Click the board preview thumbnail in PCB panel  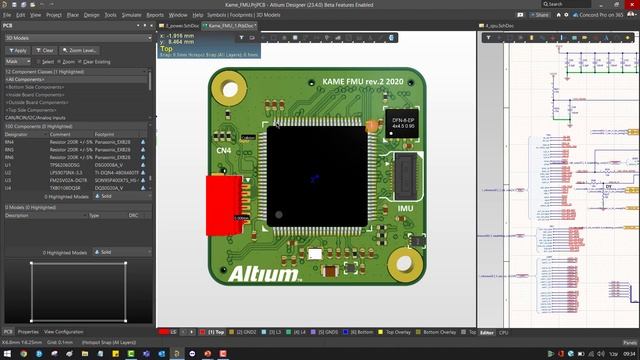78,292
